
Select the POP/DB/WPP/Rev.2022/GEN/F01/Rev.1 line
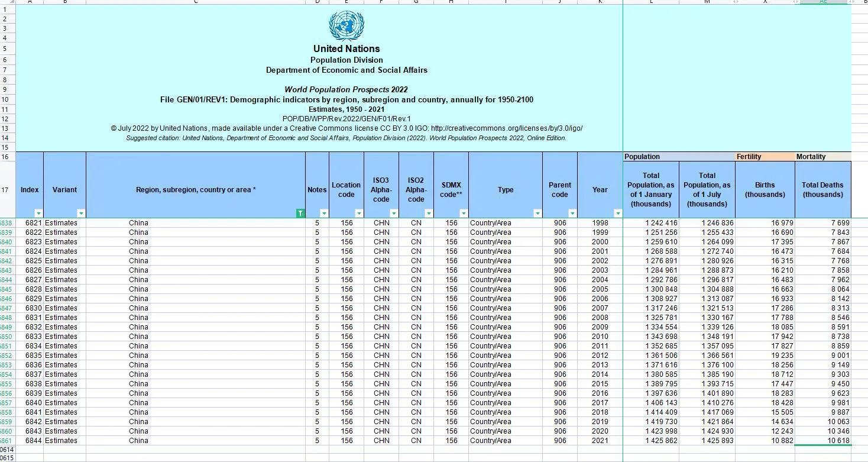pyautogui.click(x=346, y=119)
